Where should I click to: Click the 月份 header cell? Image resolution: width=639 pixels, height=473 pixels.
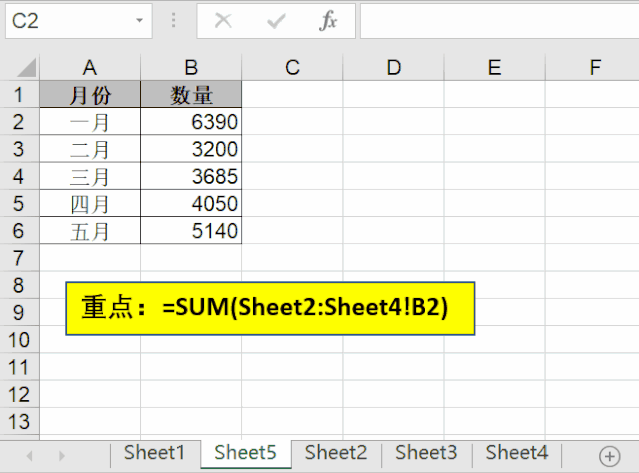tap(90, 94)
